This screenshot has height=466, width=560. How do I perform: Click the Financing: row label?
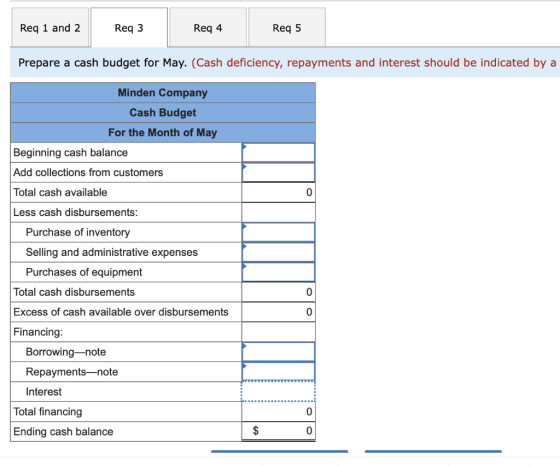click(x=38, y=332)
